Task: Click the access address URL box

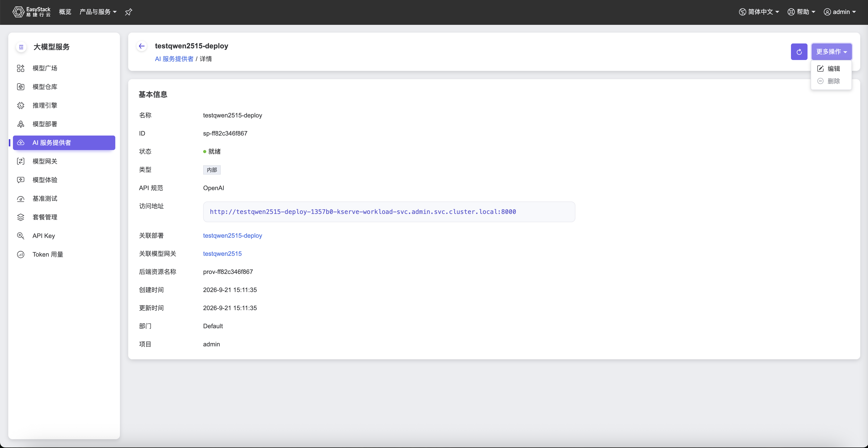Action: [x=389, y=212]
